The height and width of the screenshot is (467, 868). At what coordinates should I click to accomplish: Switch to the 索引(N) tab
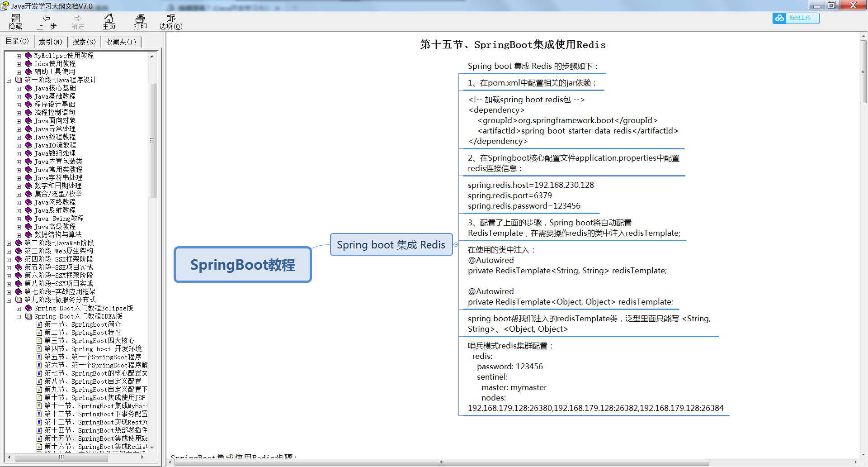point(50,42)
